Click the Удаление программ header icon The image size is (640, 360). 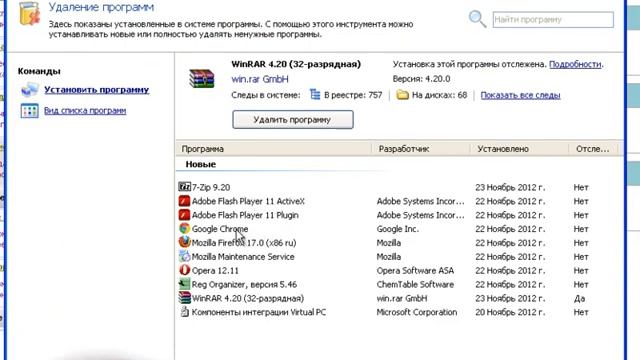tap(29, 13)
